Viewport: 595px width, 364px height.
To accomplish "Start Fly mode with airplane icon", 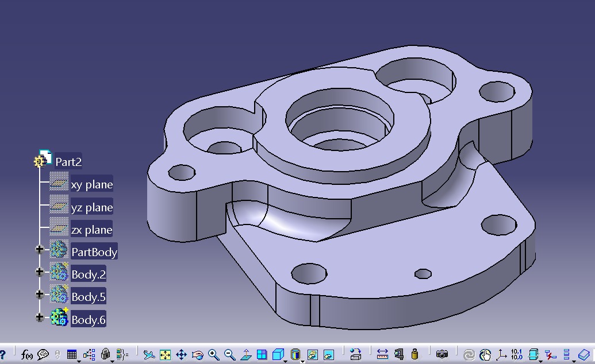I will click(149, 355).
